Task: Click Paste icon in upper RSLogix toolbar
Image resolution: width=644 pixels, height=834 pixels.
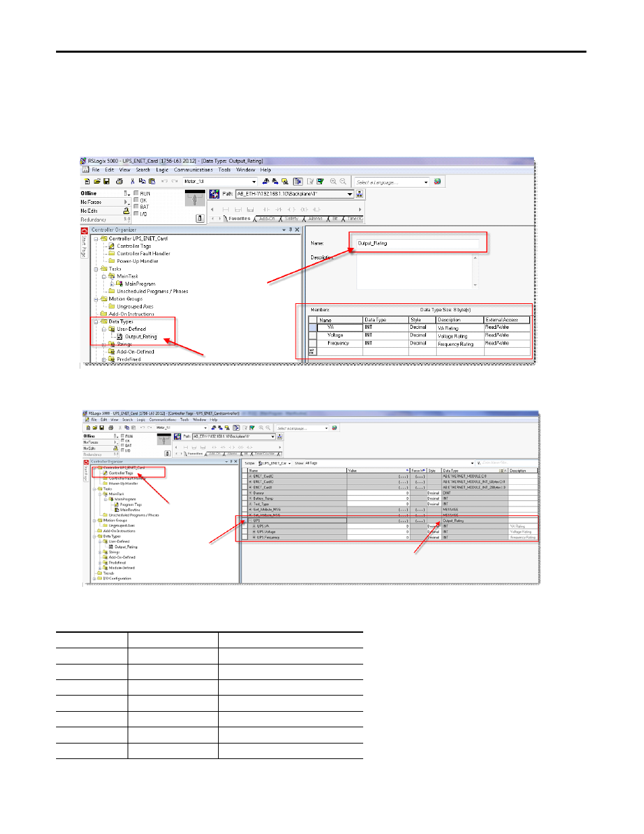Action: coord(151,181)
